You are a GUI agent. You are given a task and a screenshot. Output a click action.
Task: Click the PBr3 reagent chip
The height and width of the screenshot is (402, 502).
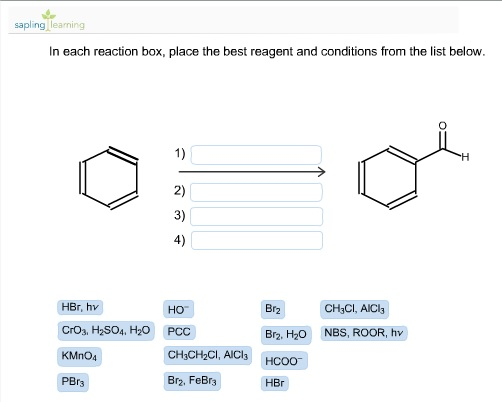point(73,382)
